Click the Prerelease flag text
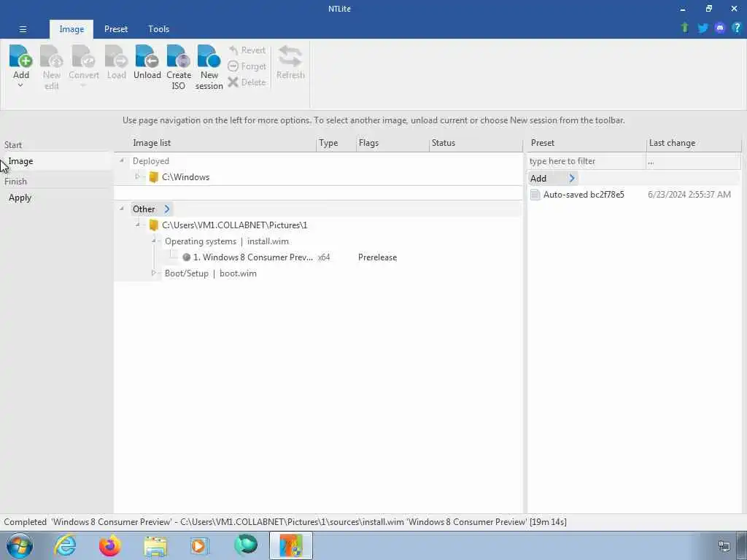The width and height of the screenshot is (747, 560). [x=377, y=257]
